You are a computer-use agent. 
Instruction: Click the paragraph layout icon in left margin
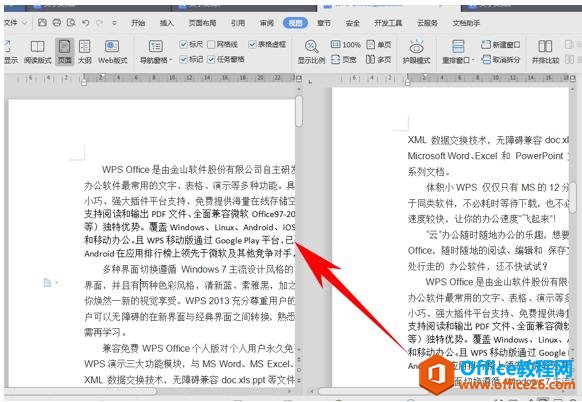tap(47, 283)
